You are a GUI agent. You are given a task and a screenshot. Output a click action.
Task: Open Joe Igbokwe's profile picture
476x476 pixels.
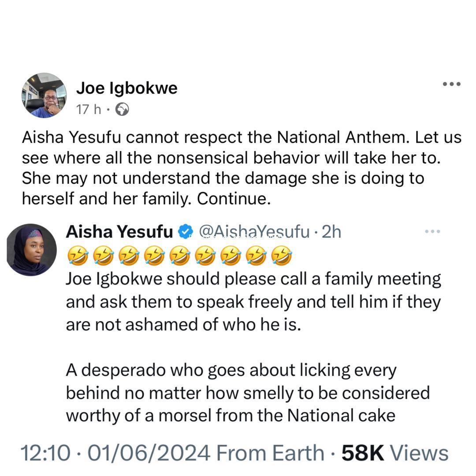(x=44, y=96)
